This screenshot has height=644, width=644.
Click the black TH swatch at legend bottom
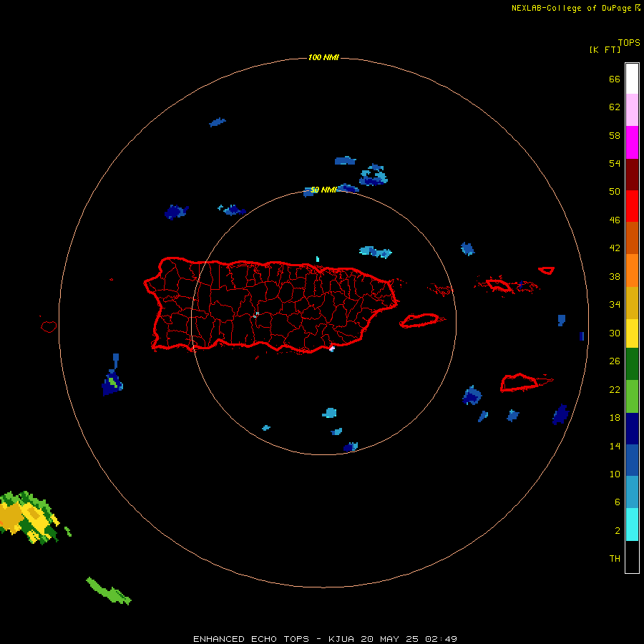[632, 557]
